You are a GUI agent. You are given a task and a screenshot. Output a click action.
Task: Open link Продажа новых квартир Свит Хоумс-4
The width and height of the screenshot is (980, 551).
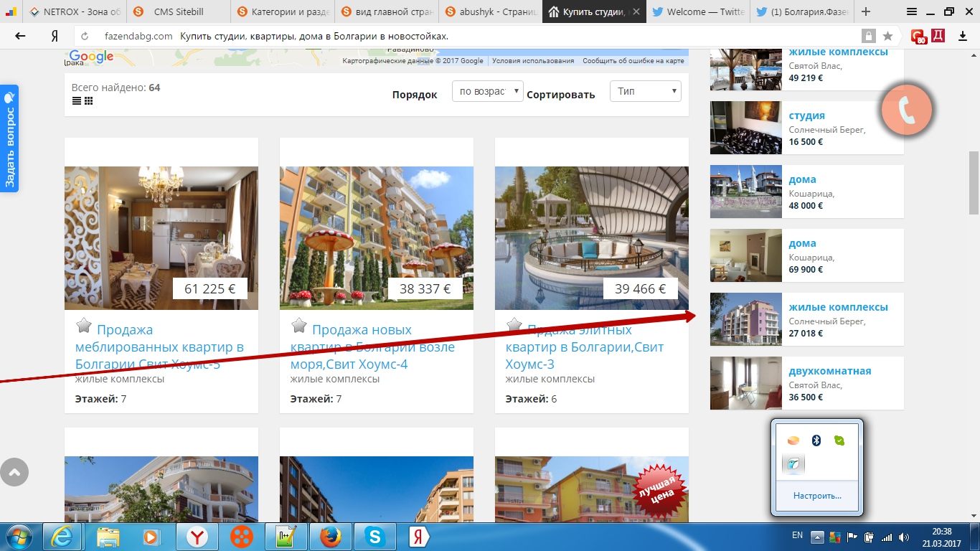(372, 347)
